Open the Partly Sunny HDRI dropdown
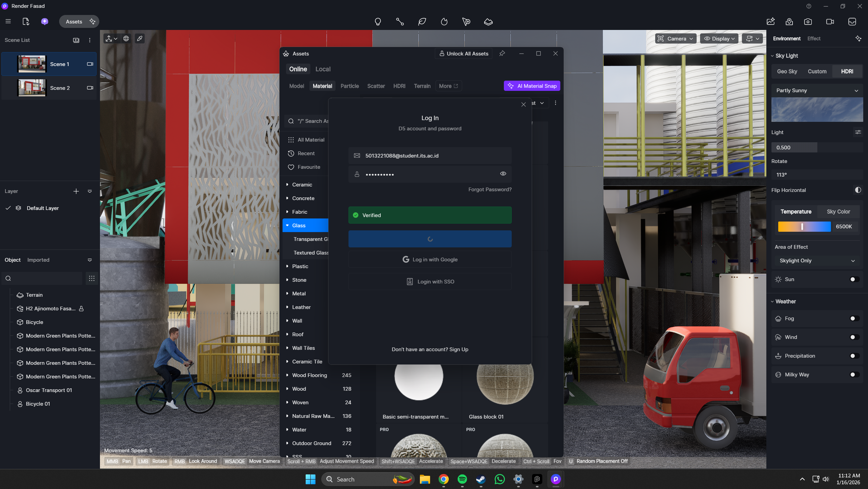 pos(817,91)
